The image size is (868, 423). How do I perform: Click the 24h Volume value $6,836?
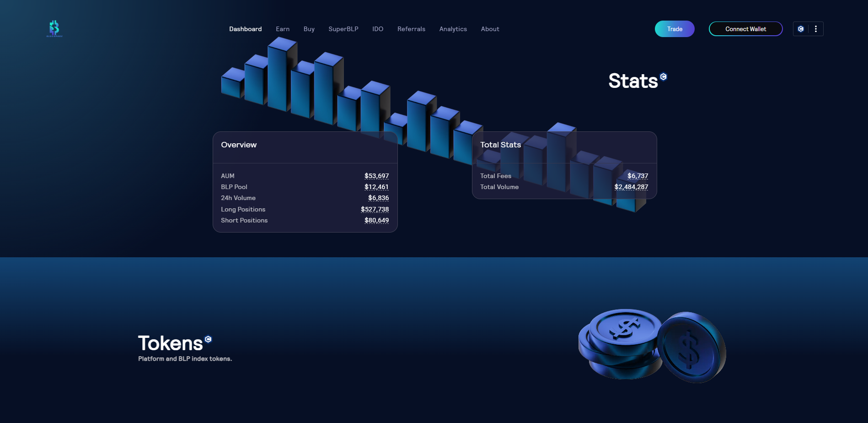coord(378,198)
